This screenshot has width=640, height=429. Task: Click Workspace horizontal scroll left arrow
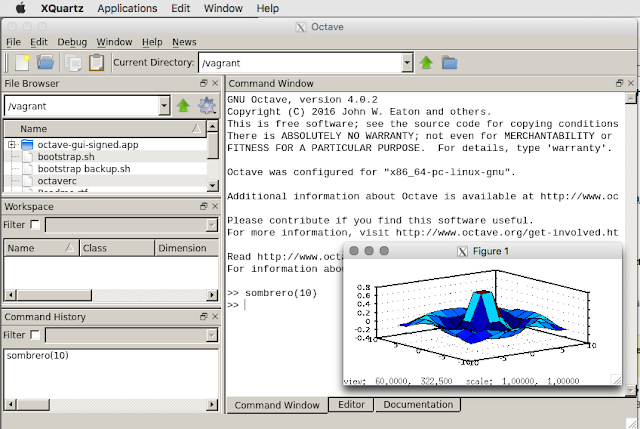(11, 295)
